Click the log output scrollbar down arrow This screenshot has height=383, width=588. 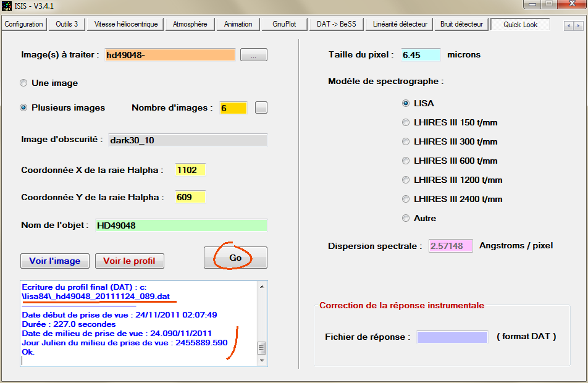(262, 360)
